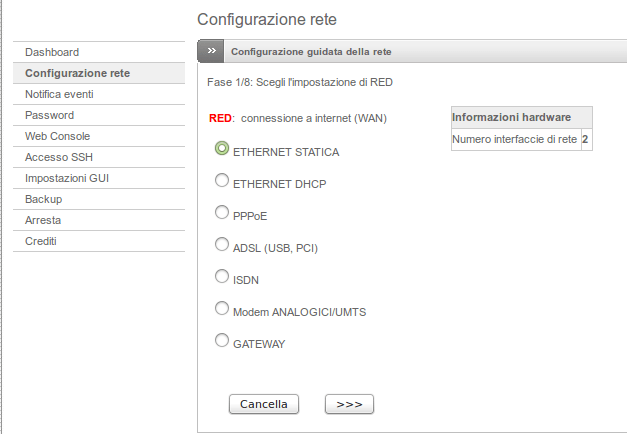Open Web Console from sidebar
This screenshot has height=434, width=627.
point(99,136)
